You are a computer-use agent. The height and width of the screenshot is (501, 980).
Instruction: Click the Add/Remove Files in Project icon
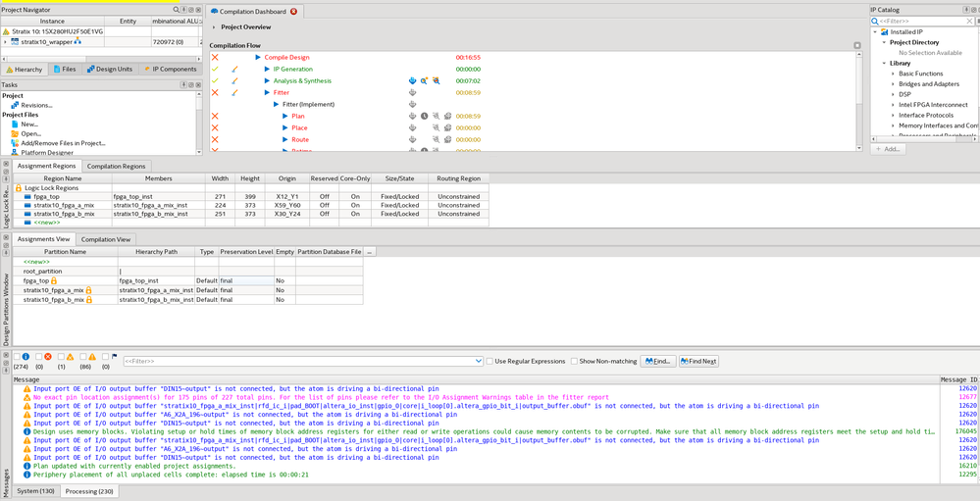click(15, 143)
